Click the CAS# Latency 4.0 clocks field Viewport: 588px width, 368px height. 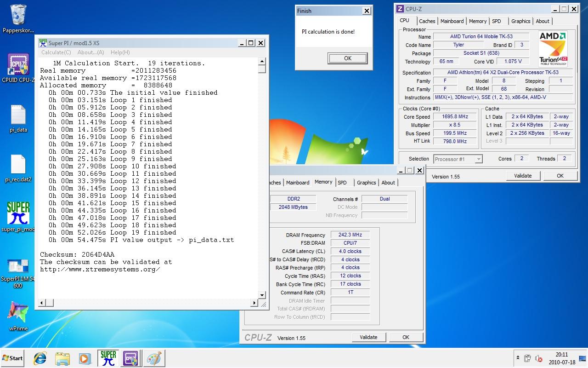pyautogui.click(x=350, y=252)
